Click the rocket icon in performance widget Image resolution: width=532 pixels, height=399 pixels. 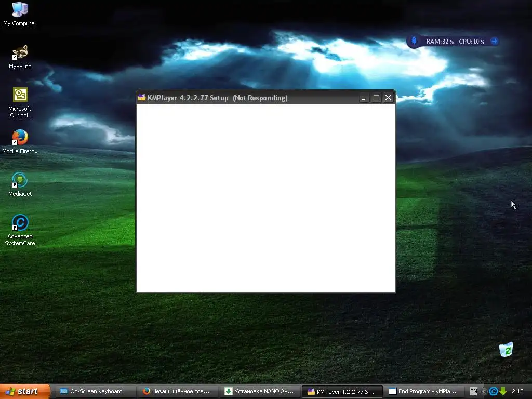click(x=414, y=41)
